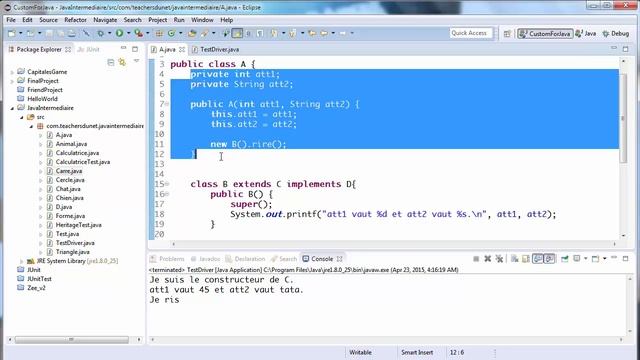Click the New file toolbar icon
This screenshot has width=640, height=360.
[x=12, y=33]
